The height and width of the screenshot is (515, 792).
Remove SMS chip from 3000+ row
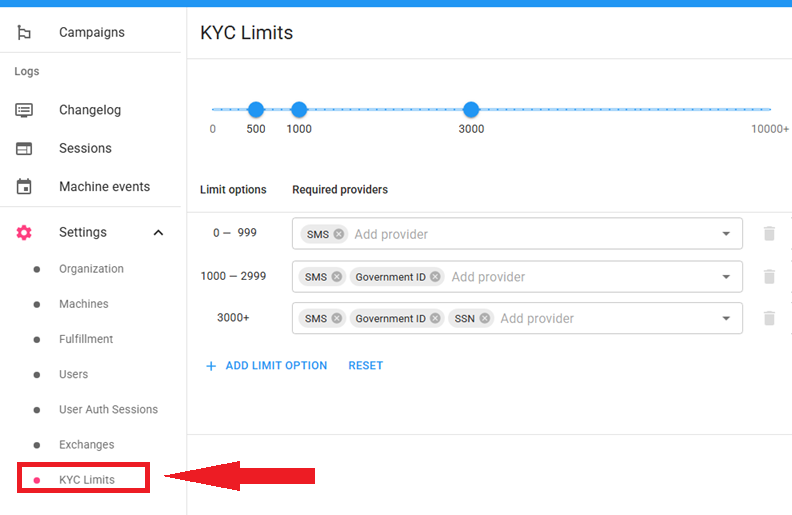(337, 319)
